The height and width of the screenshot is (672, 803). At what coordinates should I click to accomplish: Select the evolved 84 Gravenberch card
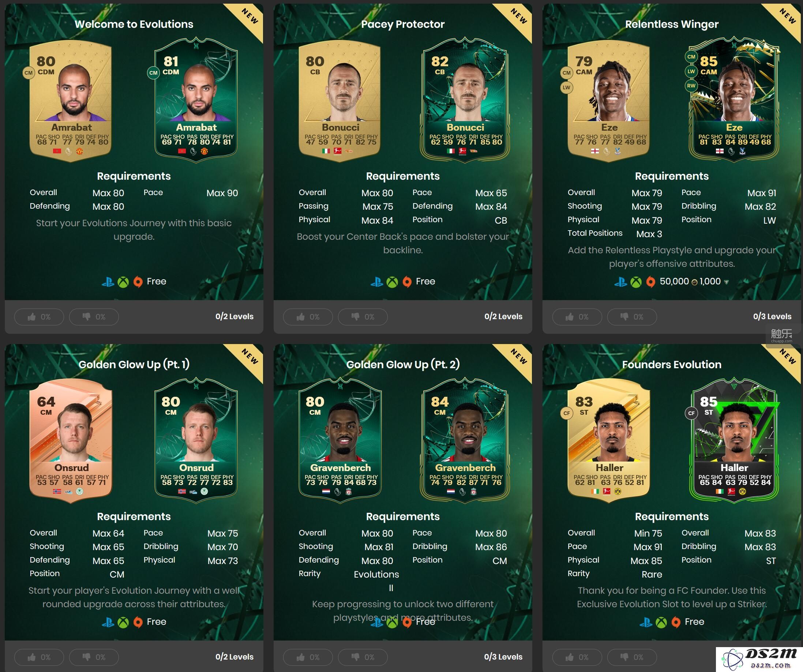(465, 440)
